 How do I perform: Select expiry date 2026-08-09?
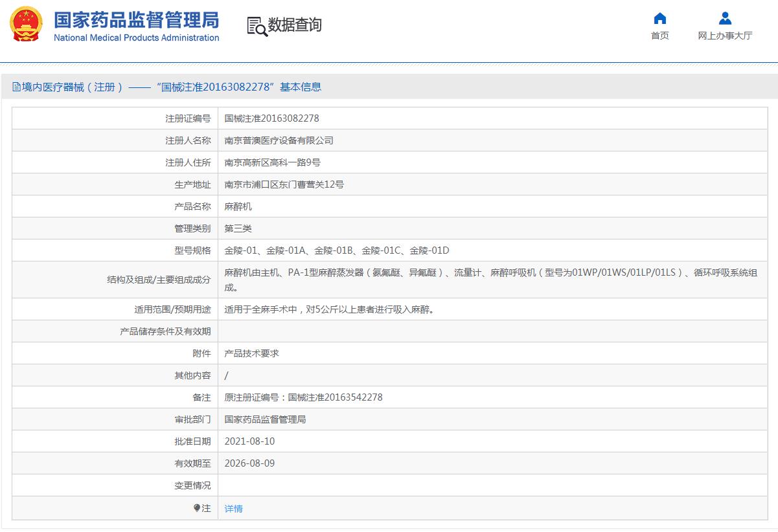click(249, 463)
